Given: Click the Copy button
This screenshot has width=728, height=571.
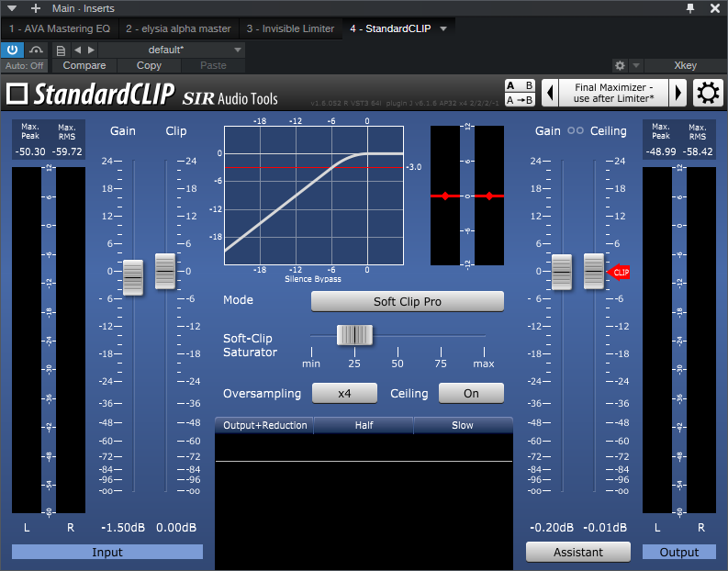Looking at the screenshot, I should [x=149, y=65].
